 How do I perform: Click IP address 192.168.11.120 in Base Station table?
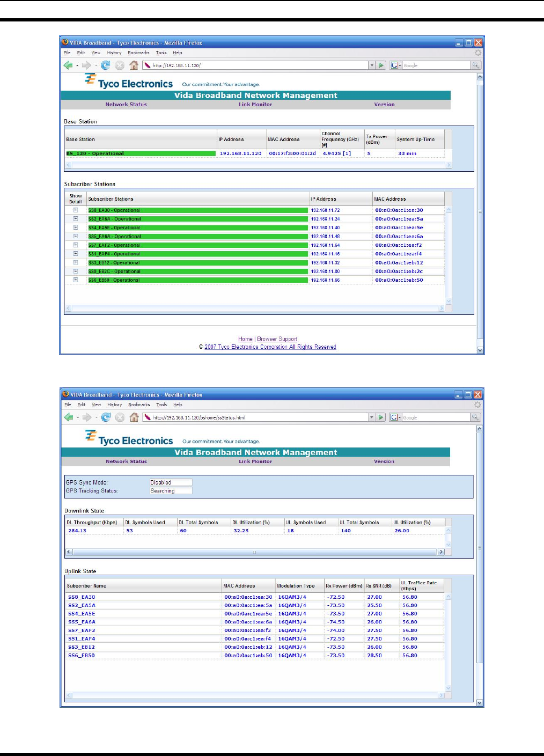[x=240, y=153]
